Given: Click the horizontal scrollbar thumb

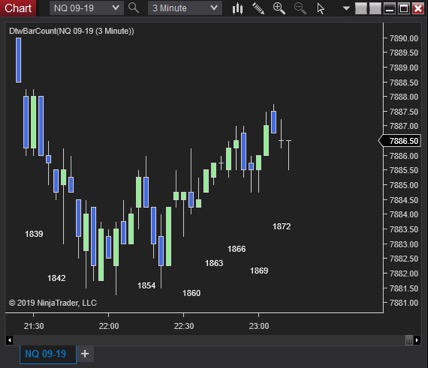Looking at the screenshot, I should click(x=409, y=340).
